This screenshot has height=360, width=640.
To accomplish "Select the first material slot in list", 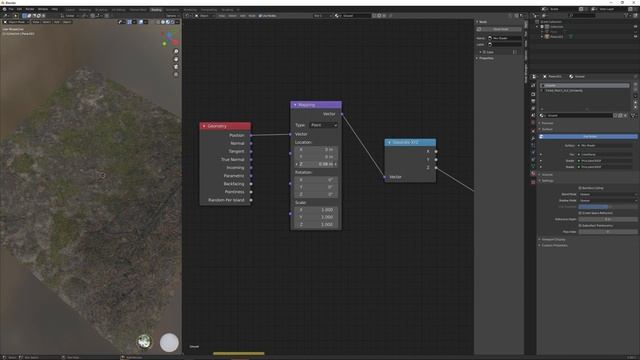I will [586, 85].
